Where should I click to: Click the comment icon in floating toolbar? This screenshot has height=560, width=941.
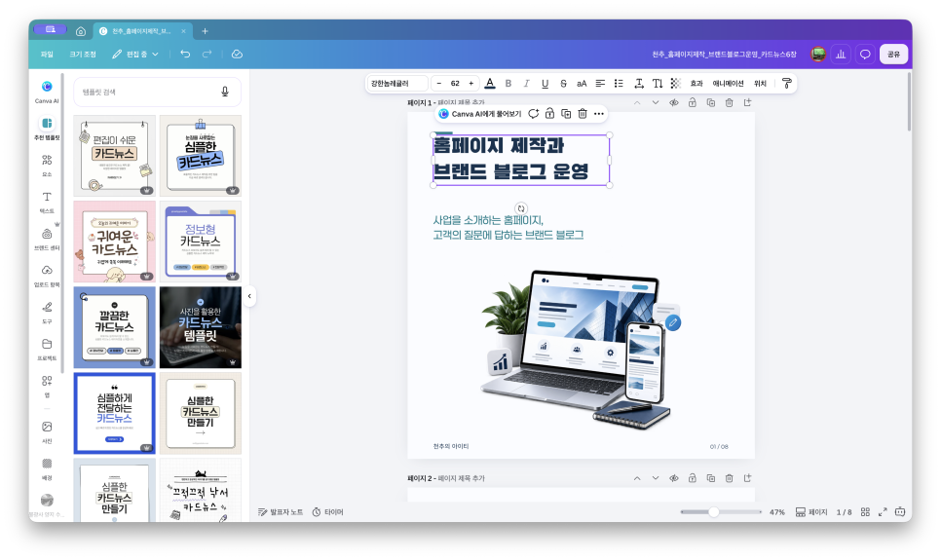[533, 113]
